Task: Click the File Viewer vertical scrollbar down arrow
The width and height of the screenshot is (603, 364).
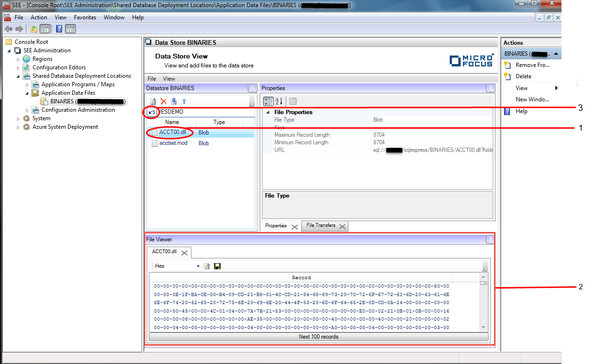Action: pos(483,328)
